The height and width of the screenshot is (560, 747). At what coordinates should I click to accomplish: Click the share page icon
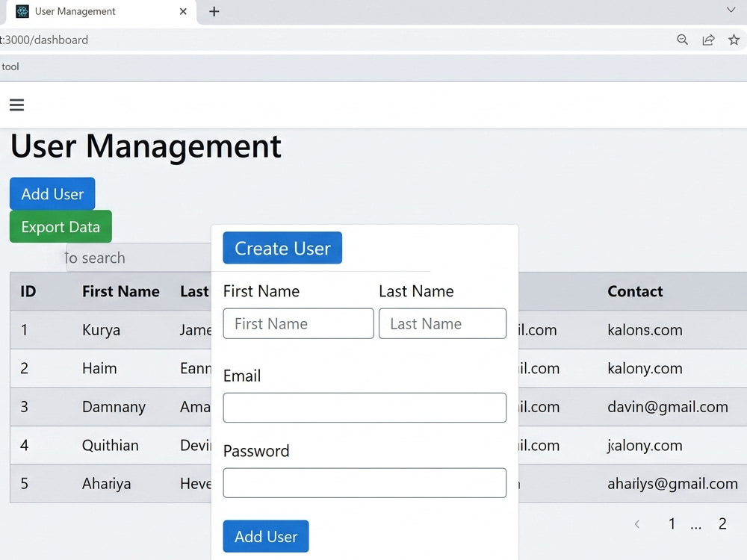[708, 40]
